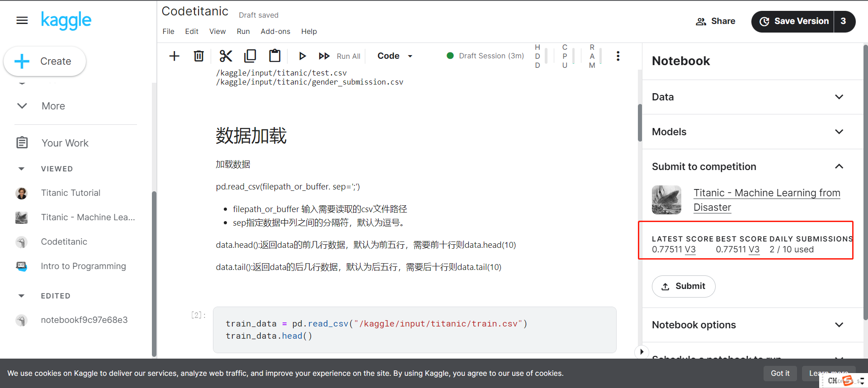Open the Add-ons menu
This screenshot has height=388, width=868.
tap(275, 31)
